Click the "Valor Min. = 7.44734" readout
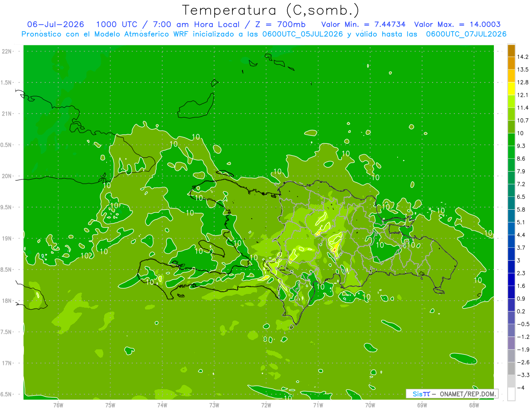This screenshot has width=532, height=411. pyautogui.click(x=363, y=24)
